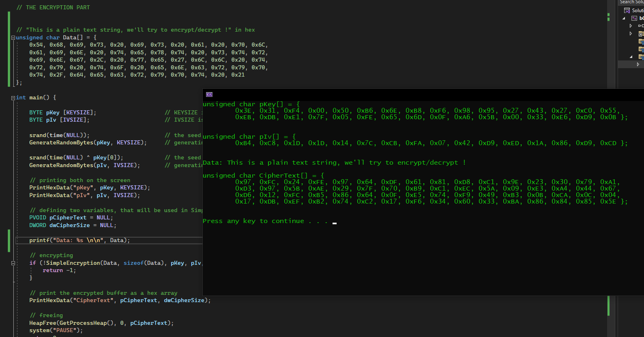Click the 'Data: This is a plain text' console line

pyautogui.click(x=334, y=163)
